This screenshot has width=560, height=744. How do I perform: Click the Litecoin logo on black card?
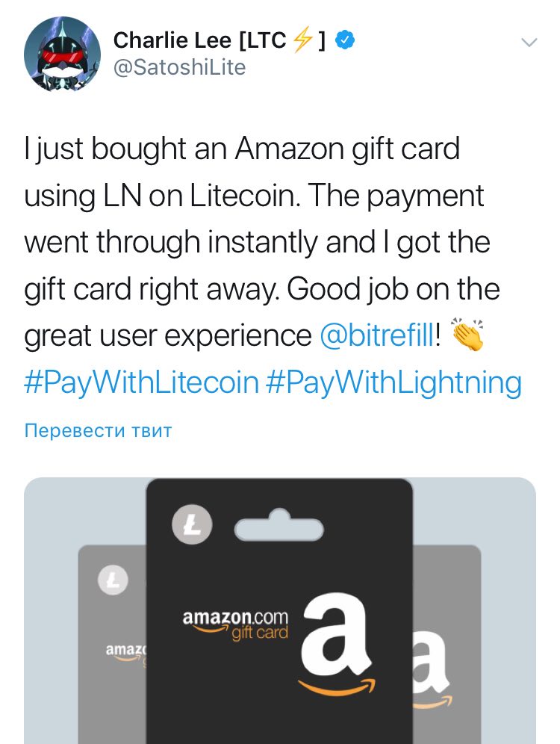192,525
